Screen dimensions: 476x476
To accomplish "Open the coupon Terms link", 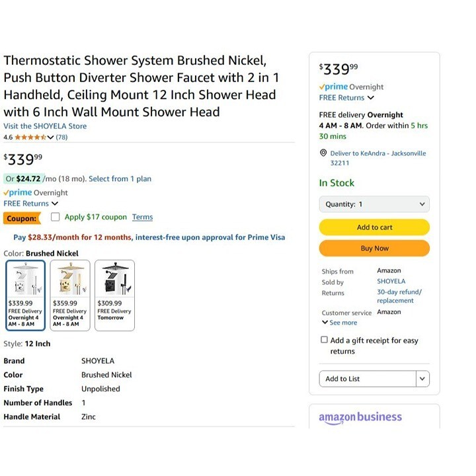I will pos(142,217).
